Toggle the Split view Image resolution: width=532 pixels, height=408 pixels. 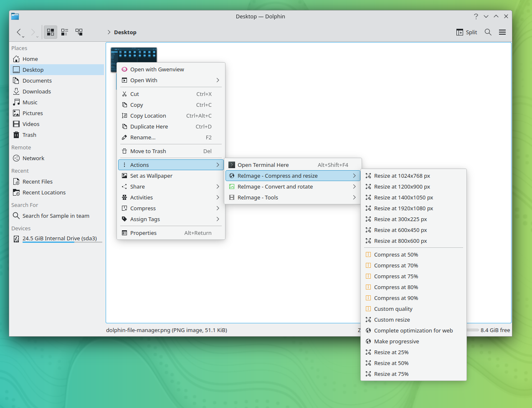tap(466, 32)
